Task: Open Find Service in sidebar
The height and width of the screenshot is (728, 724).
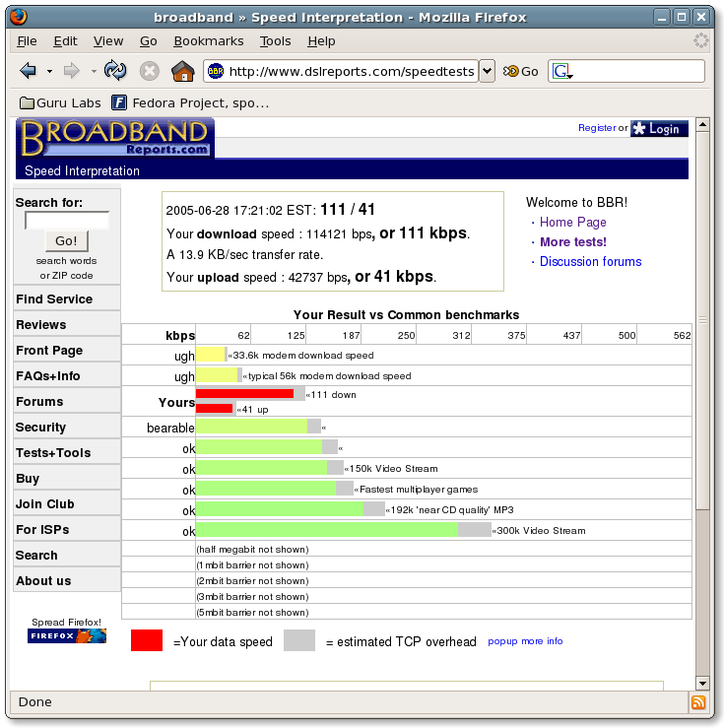Action: tap(67, 299)
